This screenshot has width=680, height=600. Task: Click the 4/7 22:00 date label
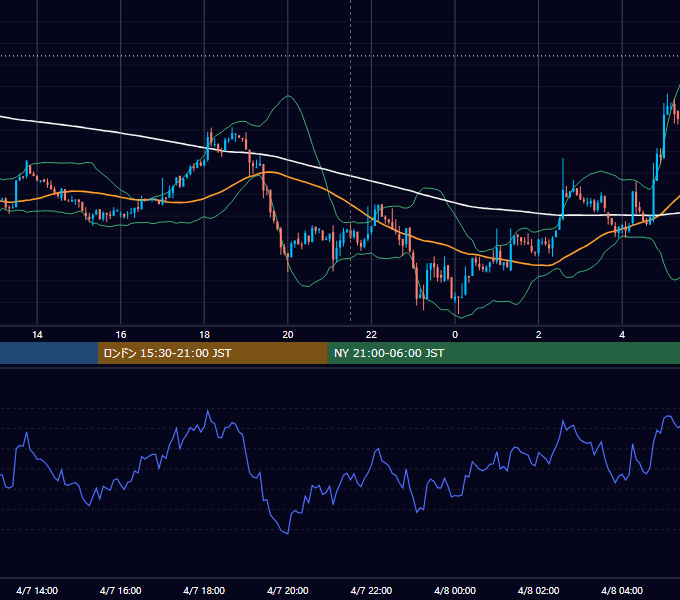click(371, 590)
